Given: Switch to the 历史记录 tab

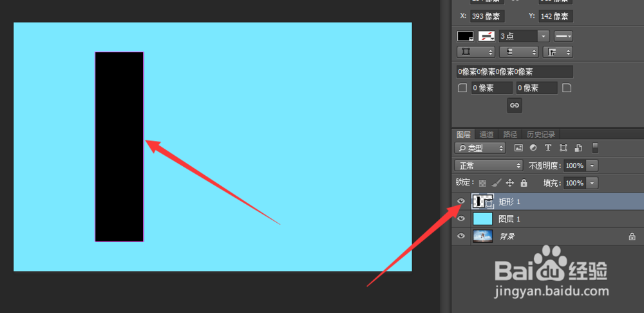Looking at the screenshot, I should coord(541,135).
